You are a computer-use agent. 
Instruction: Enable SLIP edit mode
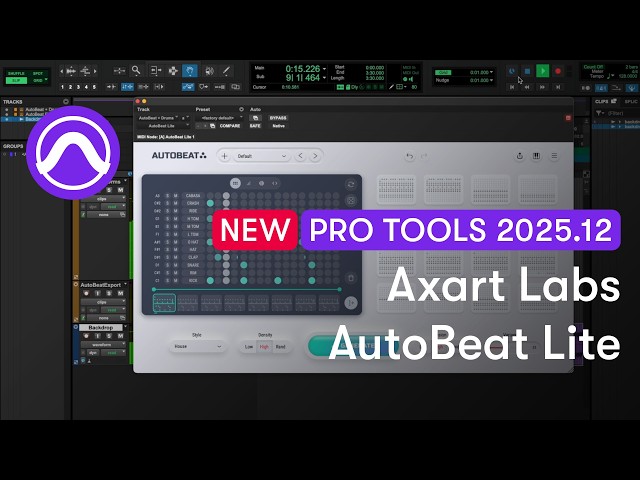[x=16, y=80]
